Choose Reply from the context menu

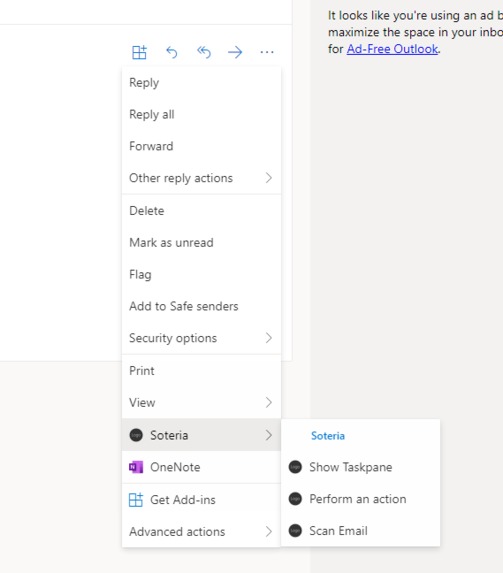[201, 83]
